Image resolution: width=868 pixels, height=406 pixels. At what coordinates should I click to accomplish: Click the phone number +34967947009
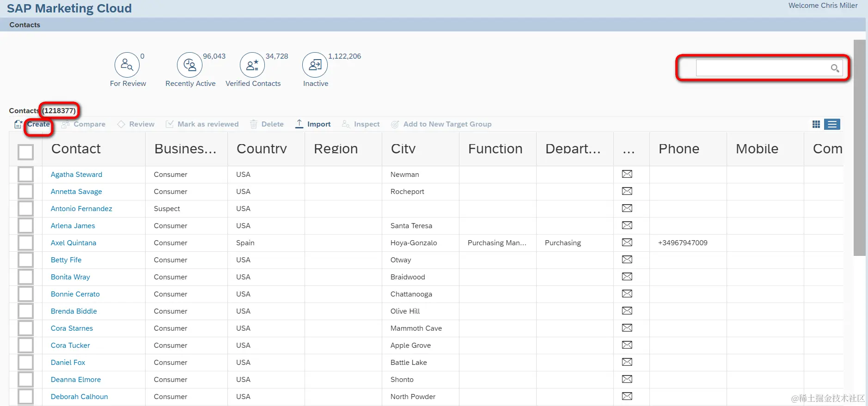tap(683, 243)
